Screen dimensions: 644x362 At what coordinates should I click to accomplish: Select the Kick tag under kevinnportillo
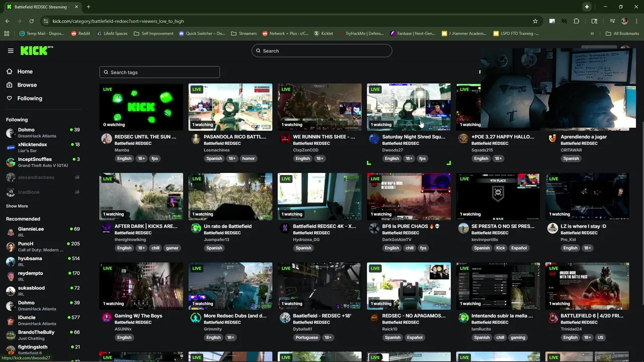tap(501, 248)
